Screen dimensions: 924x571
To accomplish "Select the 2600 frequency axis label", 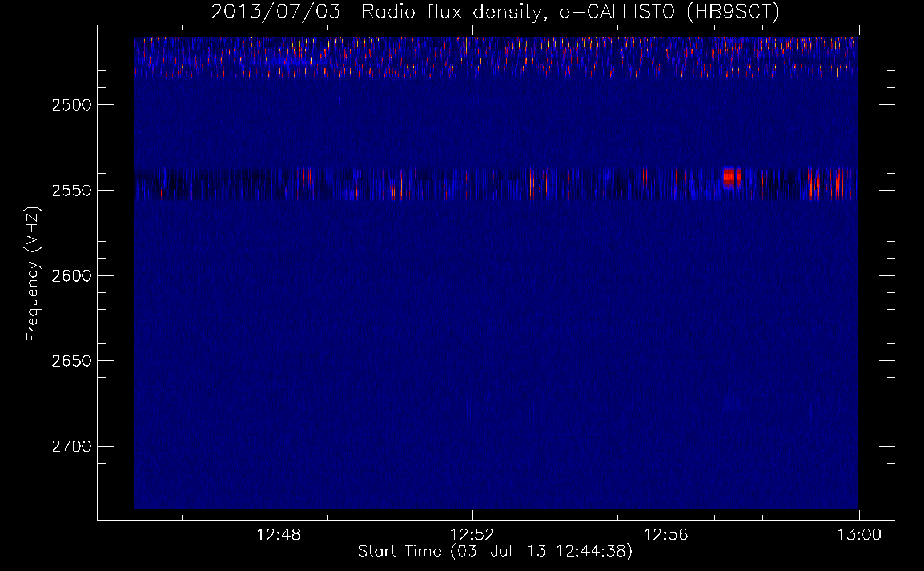I will 71,276.
